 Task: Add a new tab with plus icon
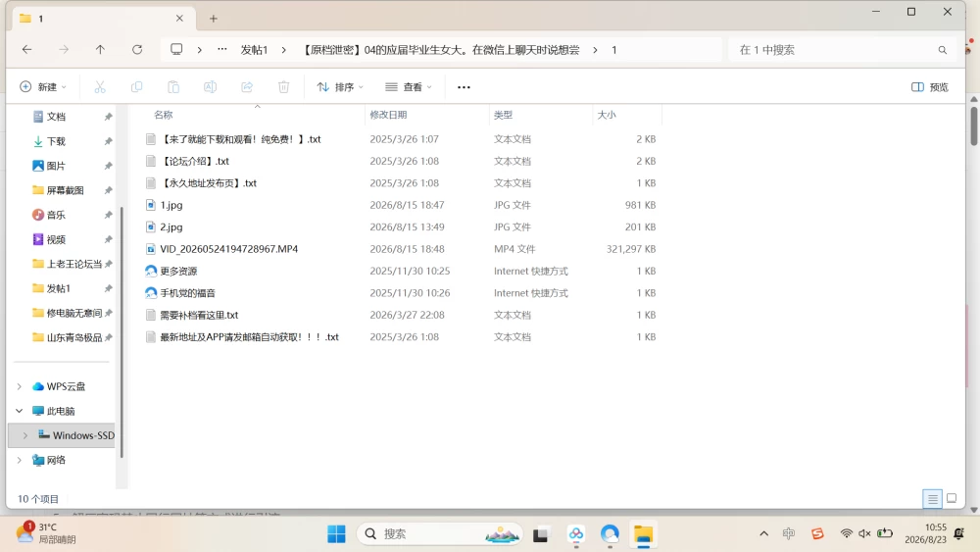213,19
